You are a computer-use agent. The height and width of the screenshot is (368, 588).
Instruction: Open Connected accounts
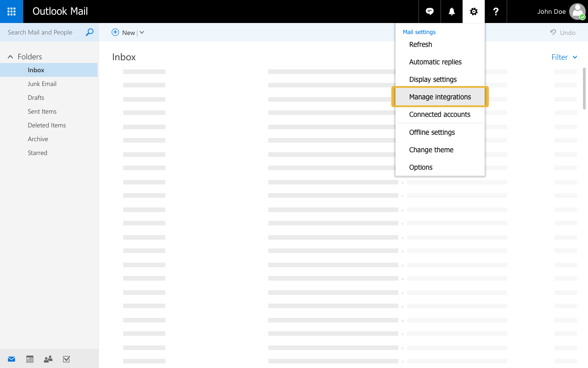pyautogui.click(x=440, y=115)
